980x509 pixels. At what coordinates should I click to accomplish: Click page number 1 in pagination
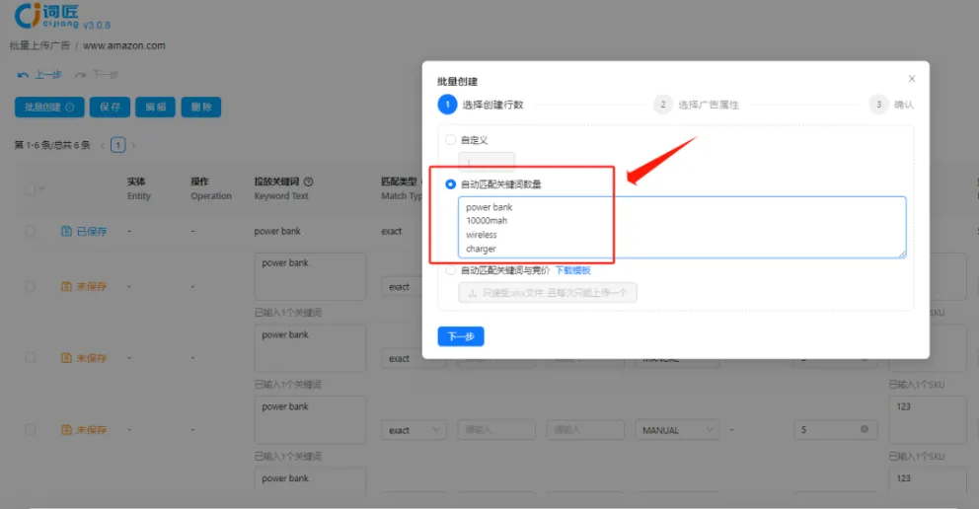(x=118, y=146)
